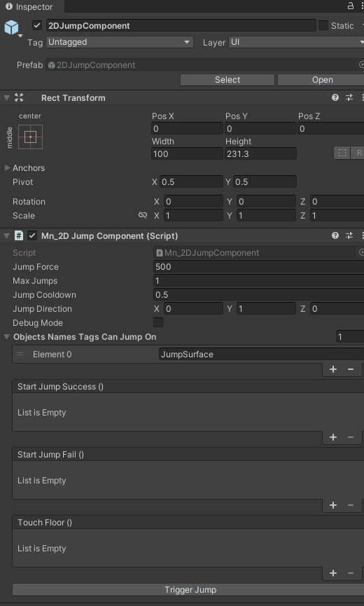Remove element from Objects Names Tags list
This screenshot has width=364, height=606.
pos(351,369)
